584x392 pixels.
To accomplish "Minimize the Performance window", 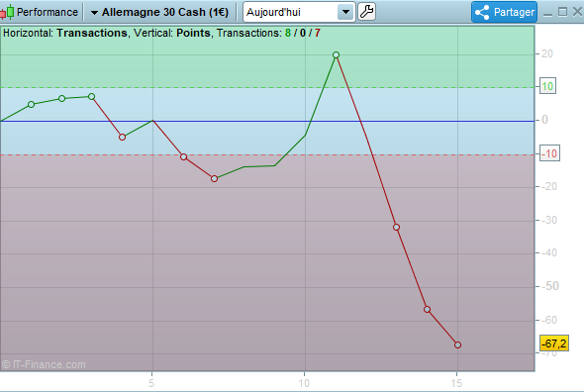I will click(x=547, y=14).
